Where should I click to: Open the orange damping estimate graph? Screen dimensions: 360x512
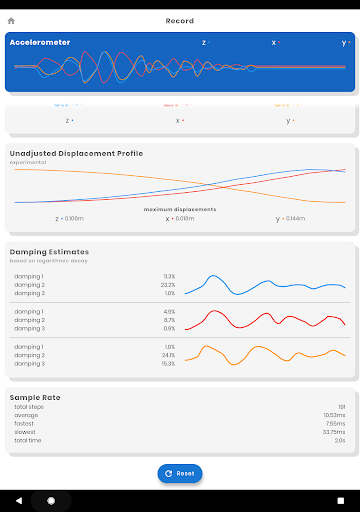[x=265, y=355]
